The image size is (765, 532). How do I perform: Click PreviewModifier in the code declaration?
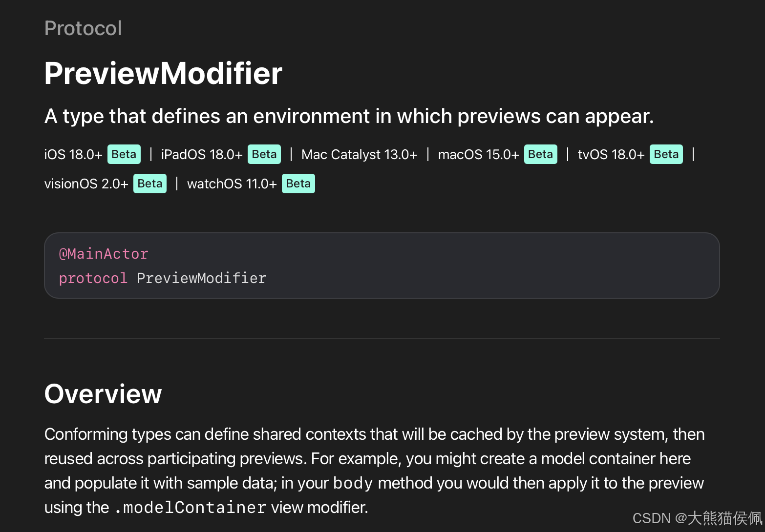201,278
